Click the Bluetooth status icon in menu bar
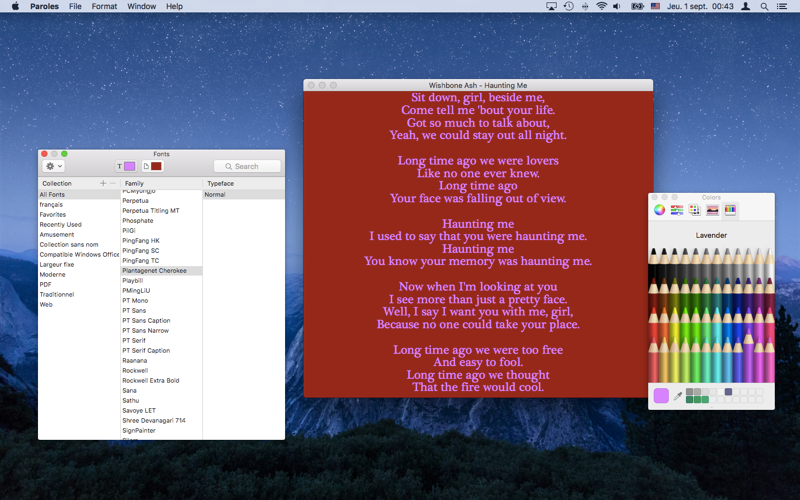Screen dimensions: 800x500 pyautogui.click(x=585, y=6)
